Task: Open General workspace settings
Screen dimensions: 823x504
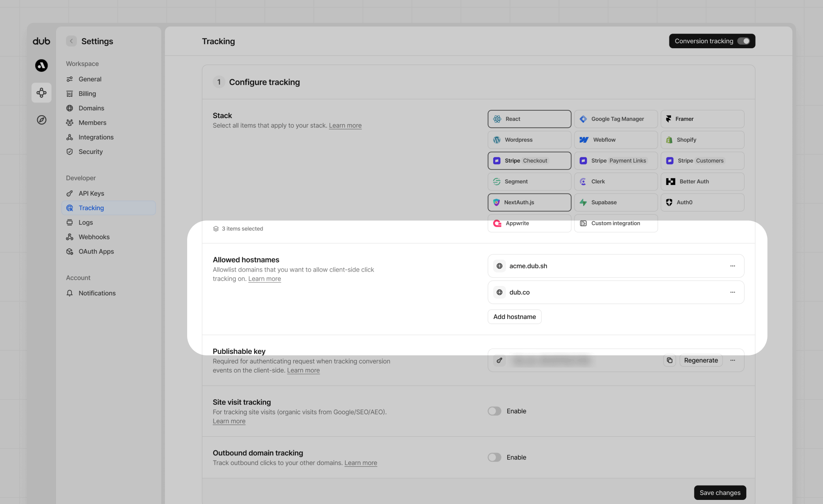Action: [108, 79]
